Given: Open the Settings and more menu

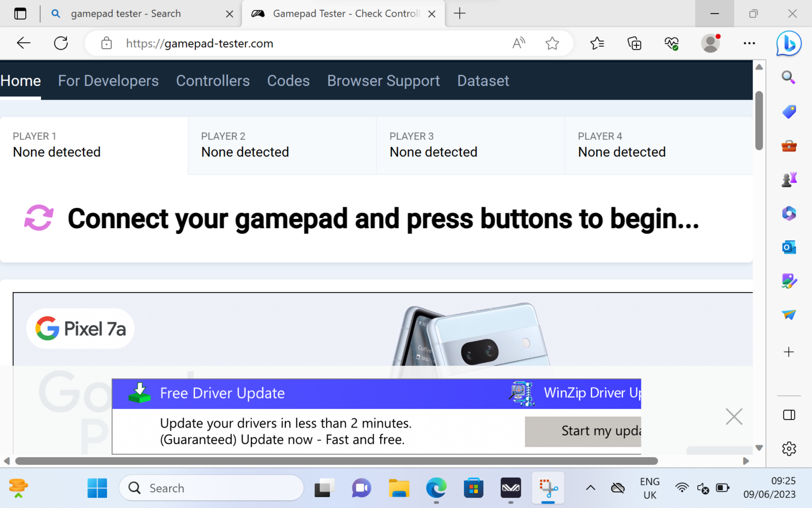Looking at the screenshot, I should (749, 43).
